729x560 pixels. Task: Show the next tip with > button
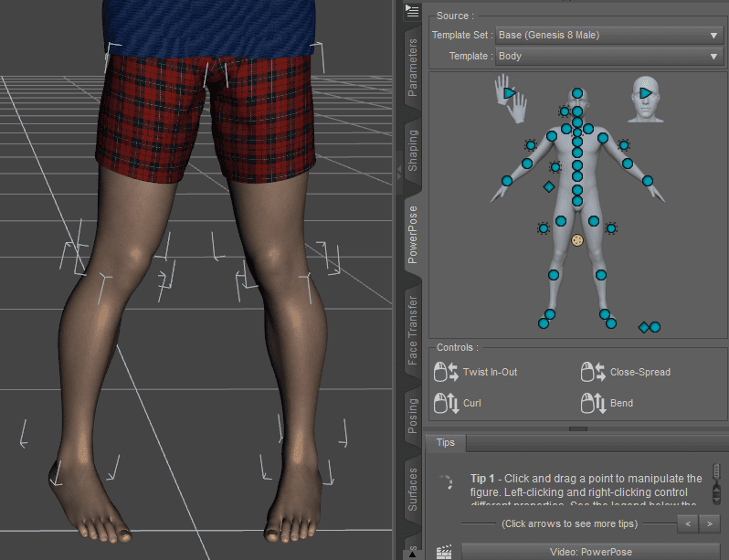click(x=710, y=523)
